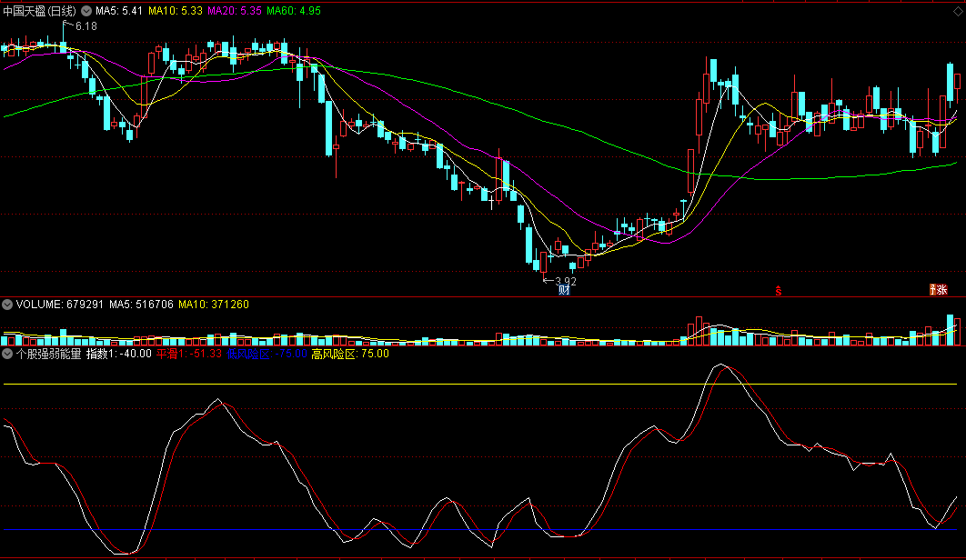This screenshot has height=560, width=966.
Task: Click the 低风险区: -75.00 label
Action: pyautogui.click(x=267, y=354)
